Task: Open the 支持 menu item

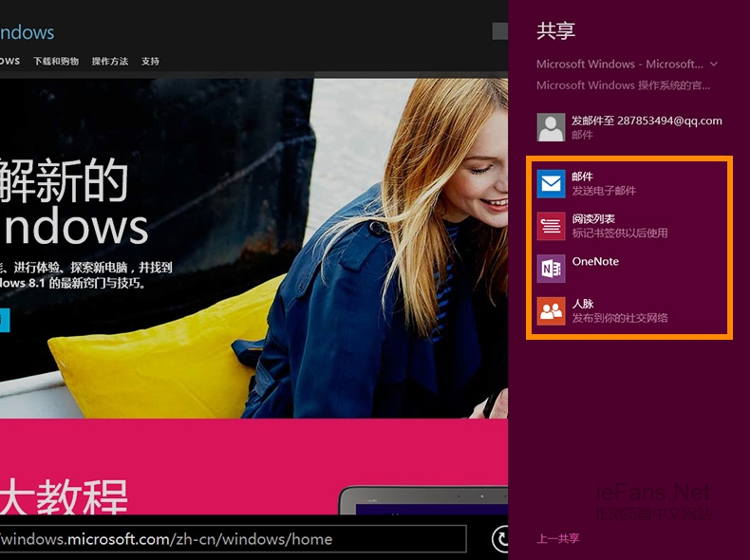Action: [x=150, y=61]
